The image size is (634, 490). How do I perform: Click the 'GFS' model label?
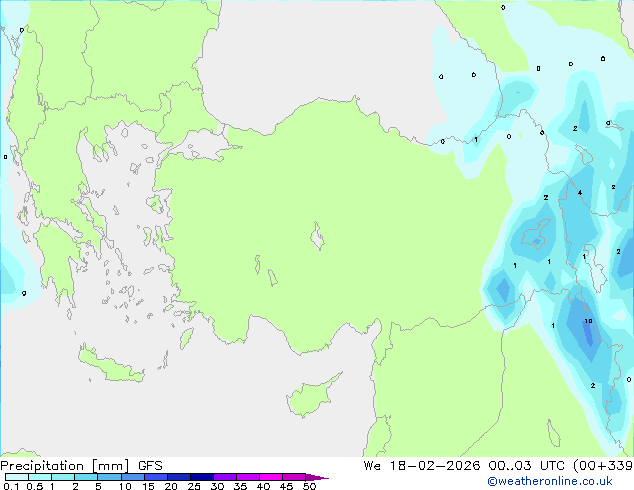pyautogui.click(x=150, y=466)
